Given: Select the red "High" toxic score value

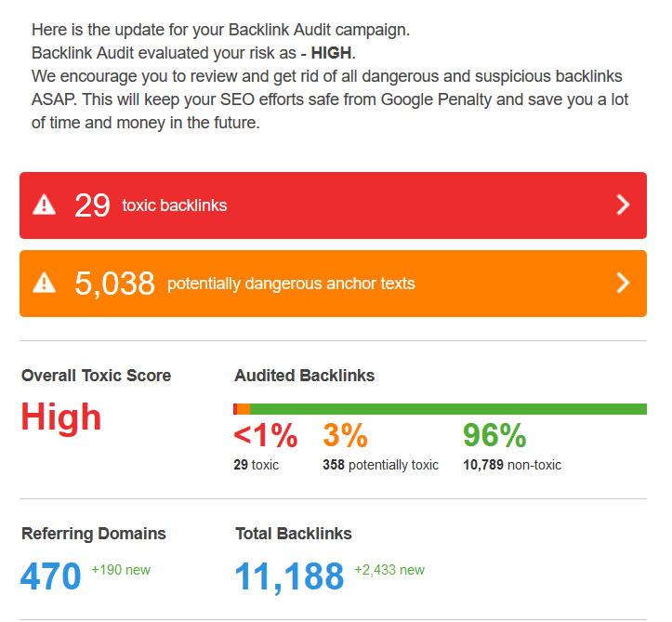Looking at the screenshot, I should (x=61, y=417).
